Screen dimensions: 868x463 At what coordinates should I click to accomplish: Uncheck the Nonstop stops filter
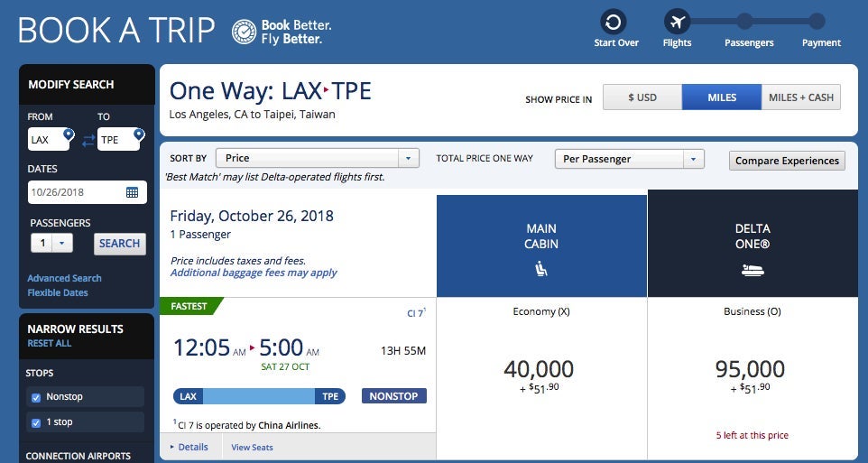coord(36,397)
